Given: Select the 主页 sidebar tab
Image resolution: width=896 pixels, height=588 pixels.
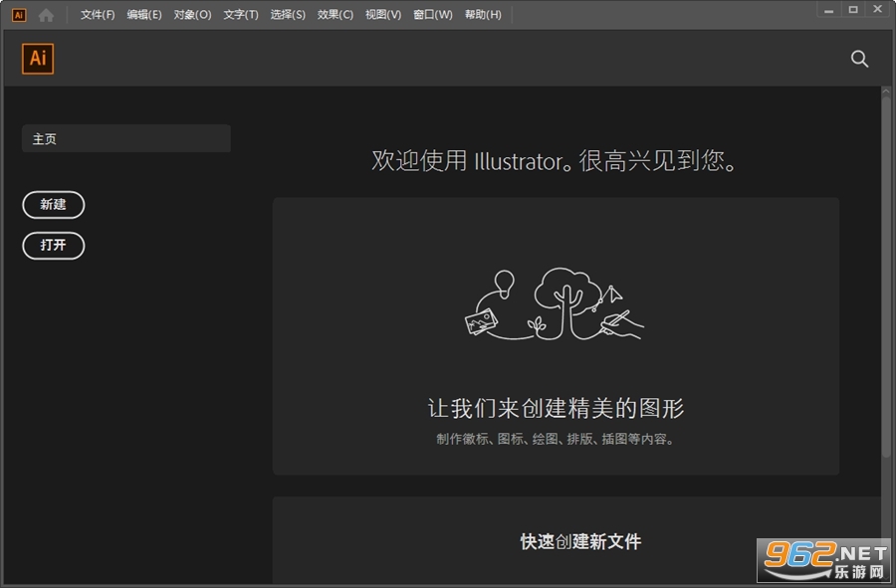Looking at the screenshot, I should 126,138.
